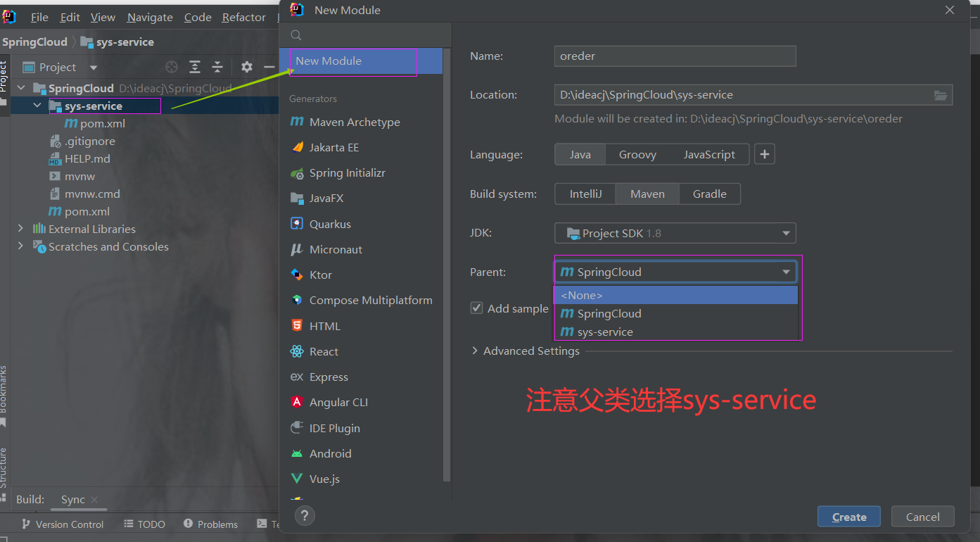Select JavaScript as the language

point(709,154)
